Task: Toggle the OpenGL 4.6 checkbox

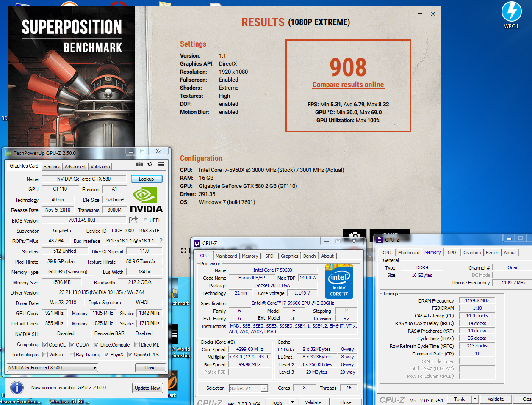Action: click(x=130, y=355)
